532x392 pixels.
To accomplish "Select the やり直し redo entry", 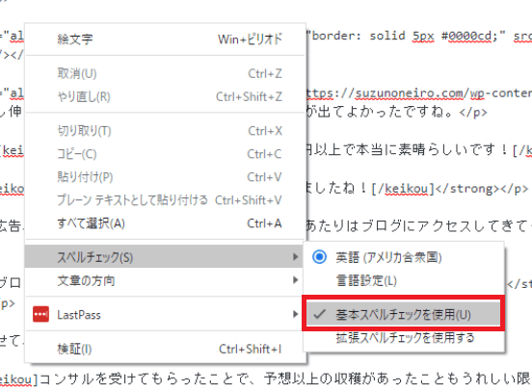I will (165, 97).
